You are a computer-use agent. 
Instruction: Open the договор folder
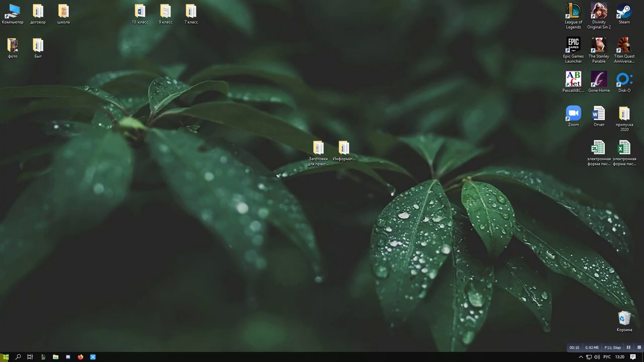pos(38,15)
